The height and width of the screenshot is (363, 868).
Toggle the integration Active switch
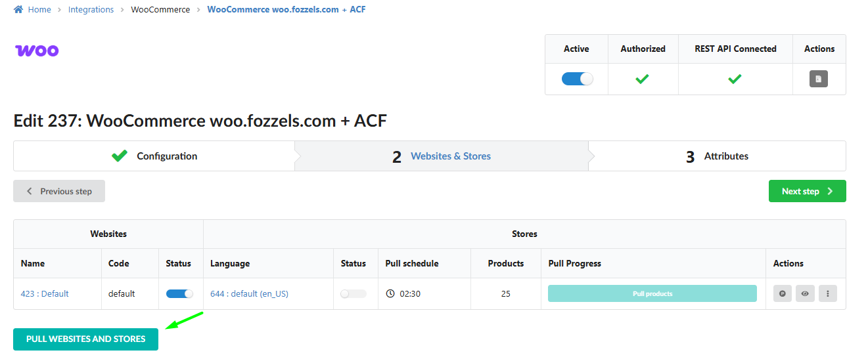(577, 79)
